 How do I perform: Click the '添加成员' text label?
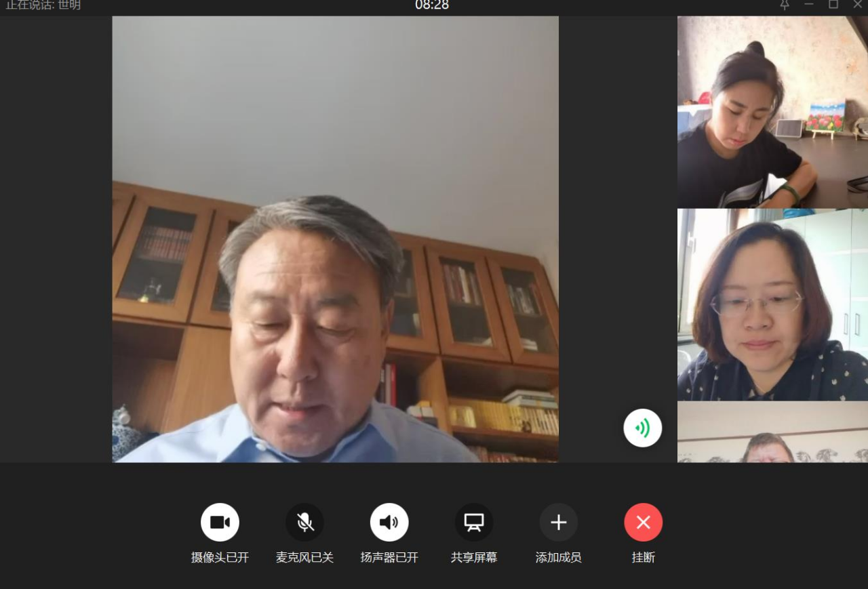click(558, 558)
